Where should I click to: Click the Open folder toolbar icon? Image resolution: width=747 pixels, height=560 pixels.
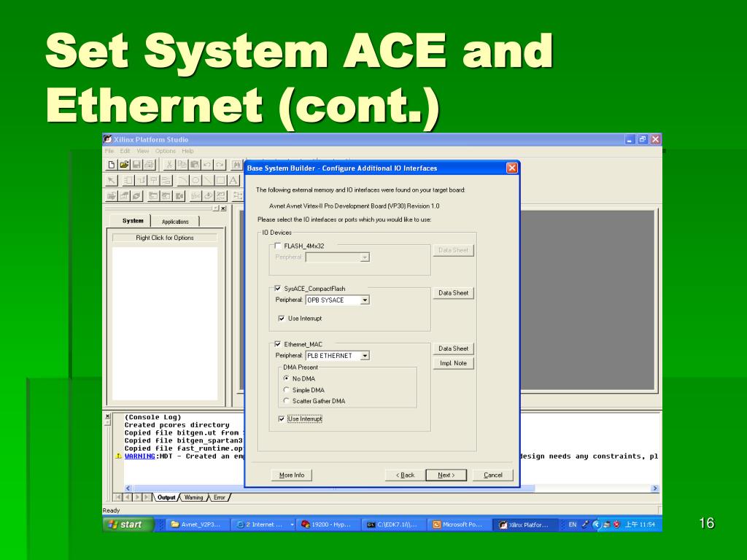coord(124,165)
